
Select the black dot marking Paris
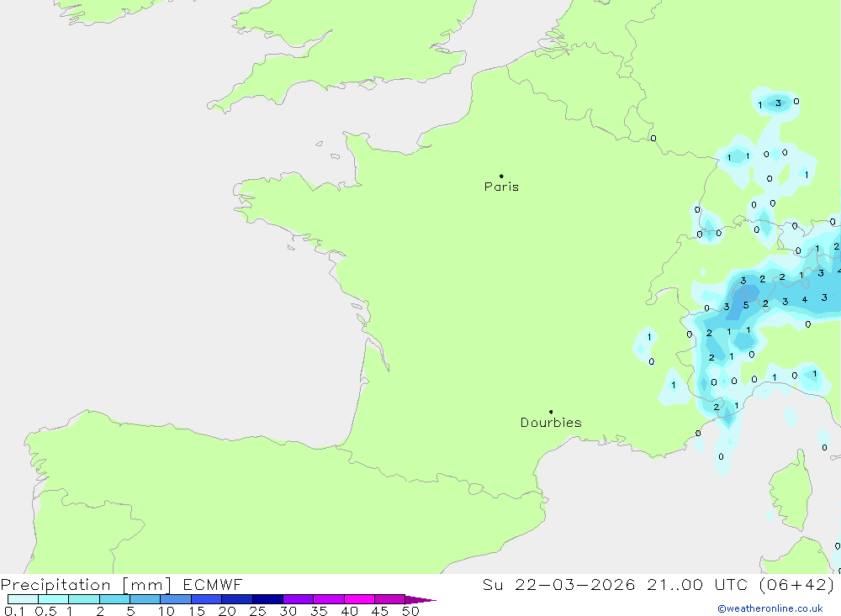coord(501,176)
